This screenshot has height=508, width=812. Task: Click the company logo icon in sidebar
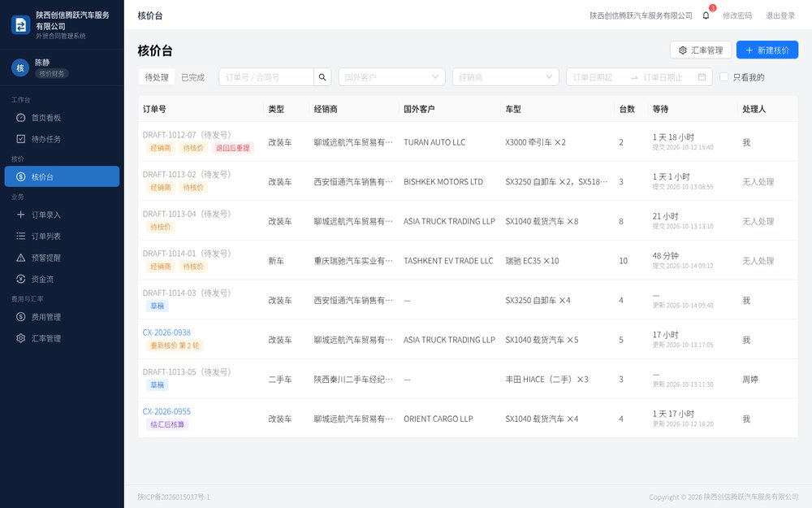point(21,25)
